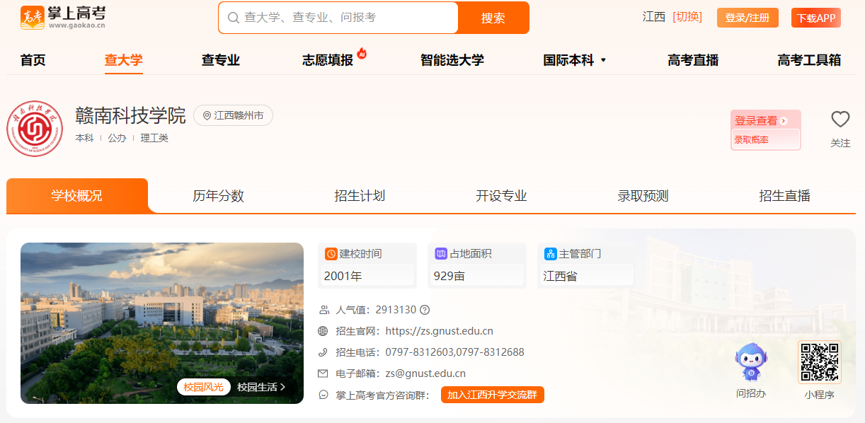Select the 校园风光 pill button

204,387
